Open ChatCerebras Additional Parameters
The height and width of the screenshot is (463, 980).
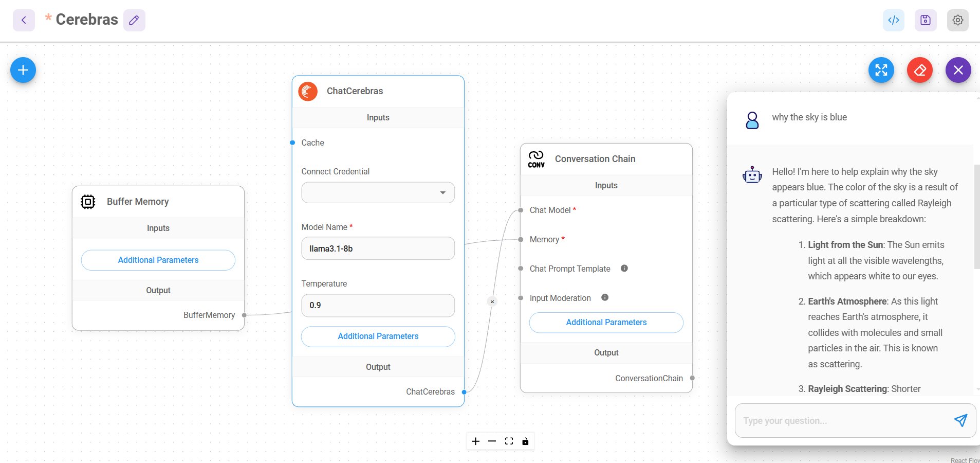point(378,336)
